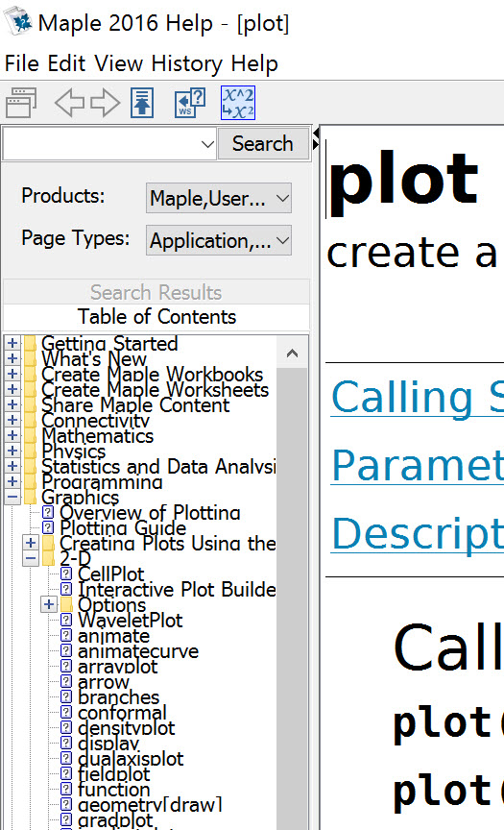Select the animate topic

coord(113,635)
